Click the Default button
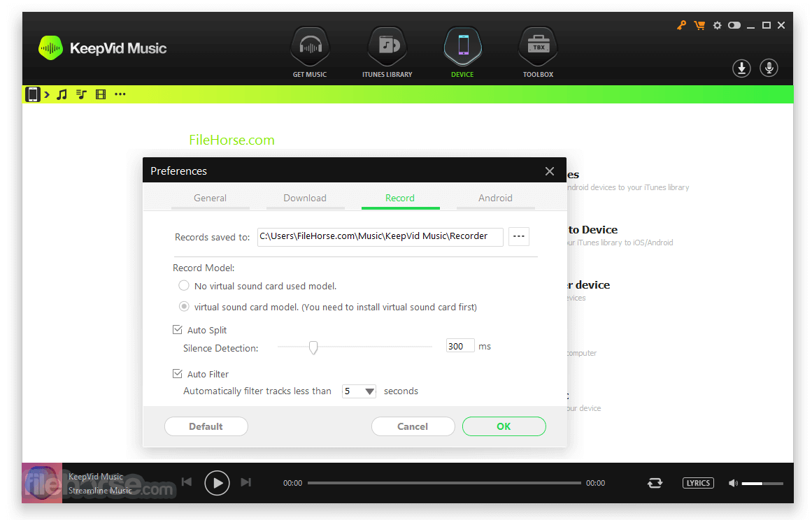Viewport: 812px width, 520px height. (x=206, y=426)
